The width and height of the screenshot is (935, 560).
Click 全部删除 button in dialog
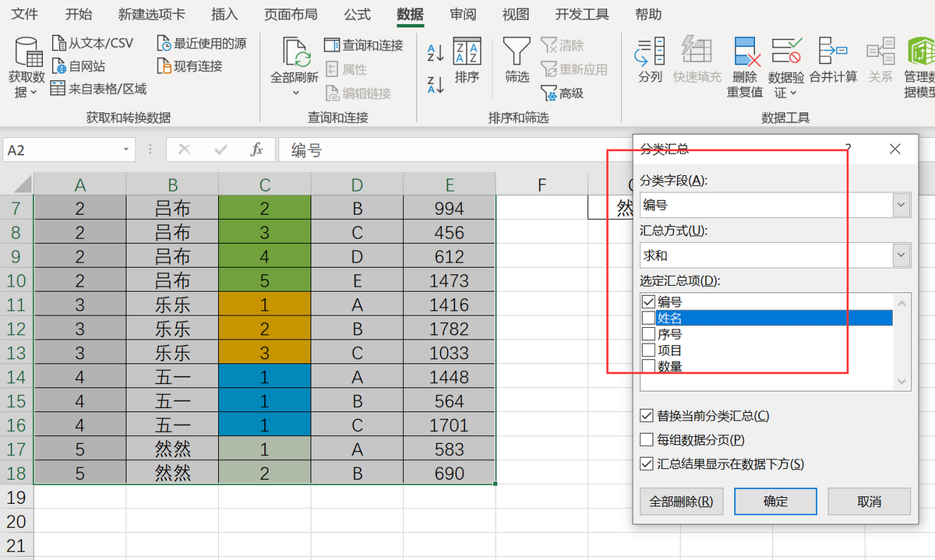point(681,502)
